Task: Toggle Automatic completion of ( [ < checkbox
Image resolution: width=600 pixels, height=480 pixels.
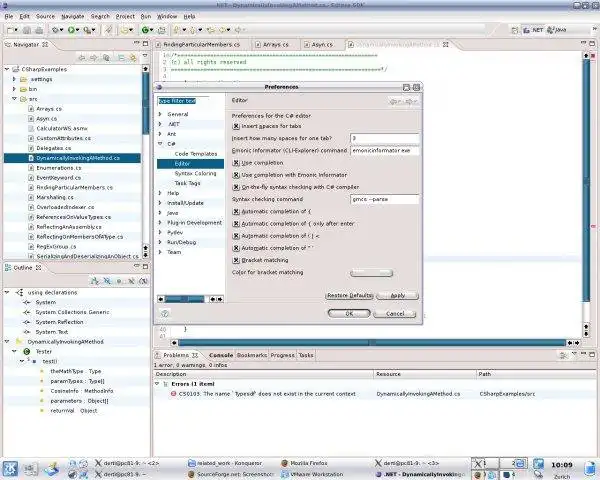Action: click(236, 236)
